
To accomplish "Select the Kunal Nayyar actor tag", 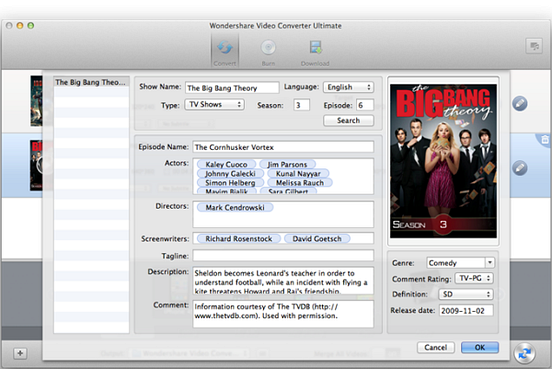I will [x=298, y=174].
